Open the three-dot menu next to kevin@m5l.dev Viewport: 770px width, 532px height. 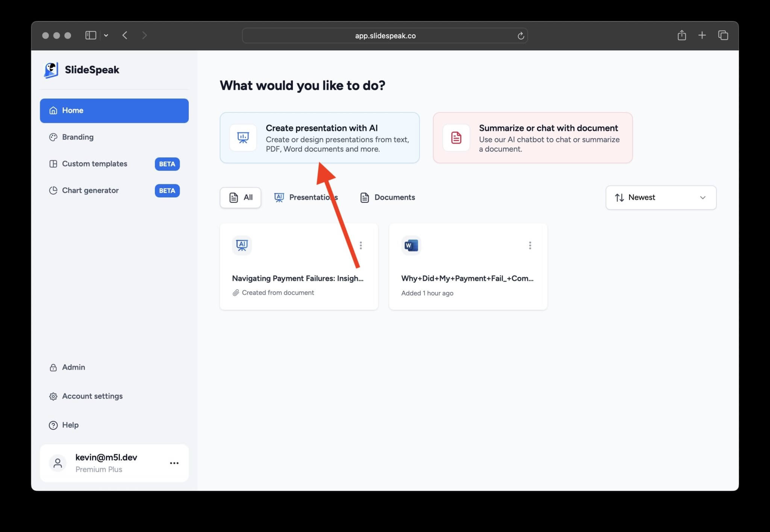174,463
